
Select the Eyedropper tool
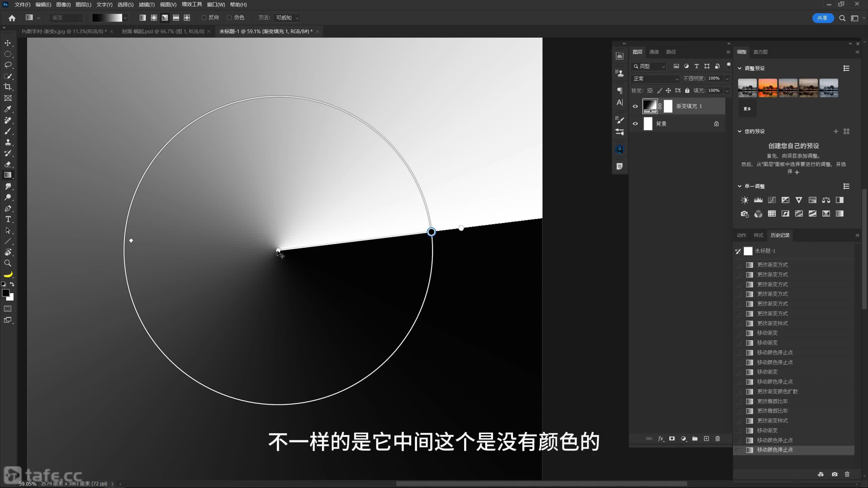pos(7,109)
